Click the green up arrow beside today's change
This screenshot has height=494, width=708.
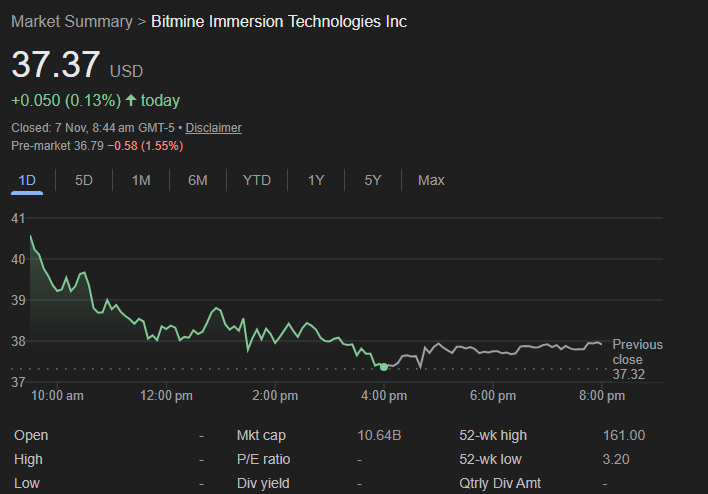(130, 101)
